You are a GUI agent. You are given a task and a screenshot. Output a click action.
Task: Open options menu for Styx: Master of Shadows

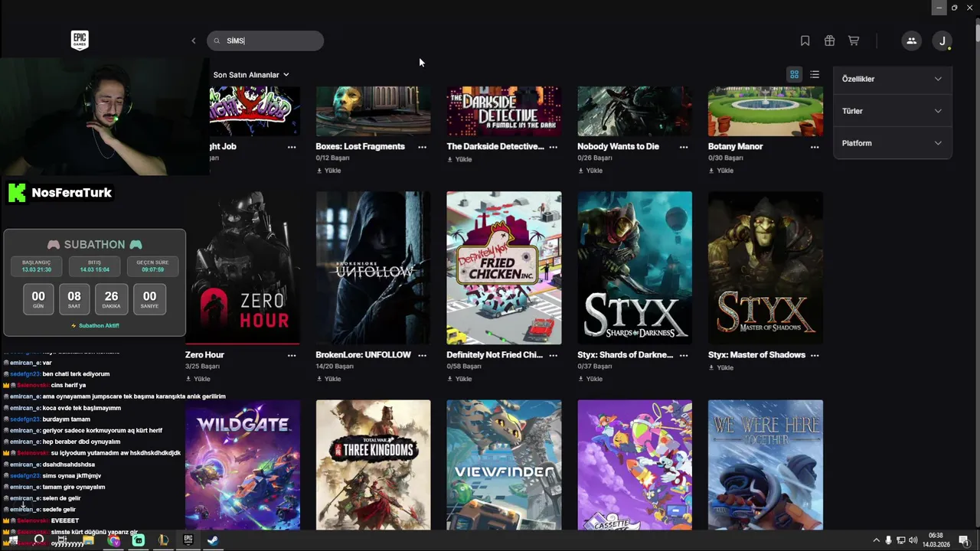[x=815, y=355]
